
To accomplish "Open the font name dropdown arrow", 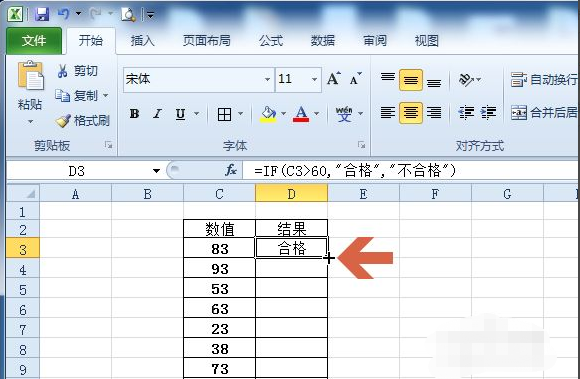I will [x=267, y=79].
